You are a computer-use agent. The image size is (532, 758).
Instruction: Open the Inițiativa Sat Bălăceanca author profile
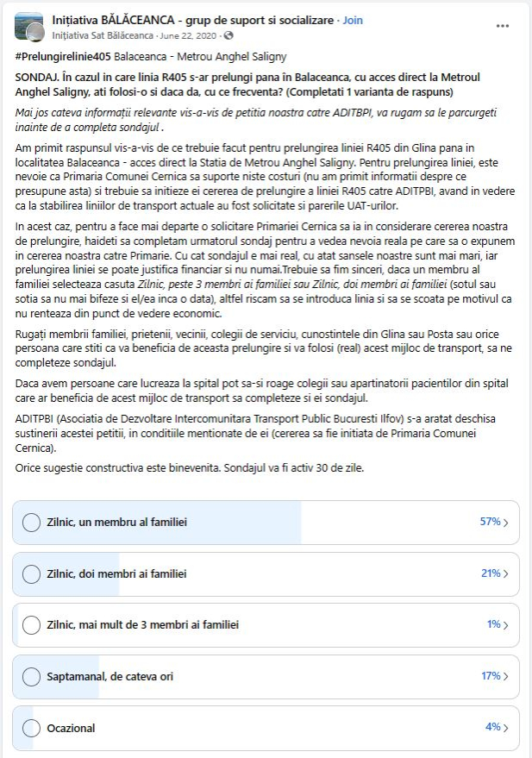103,35
